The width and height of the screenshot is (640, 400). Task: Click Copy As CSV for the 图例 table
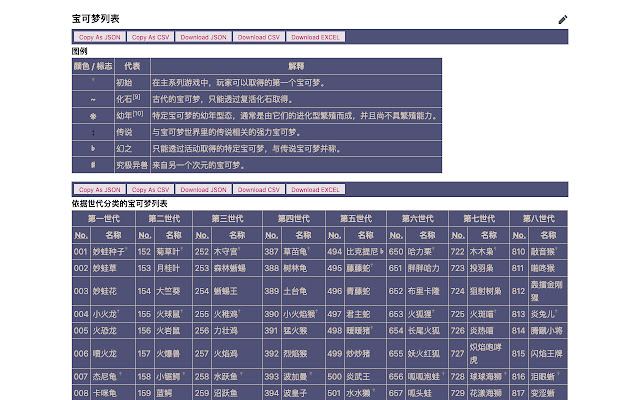click(150, 37)
